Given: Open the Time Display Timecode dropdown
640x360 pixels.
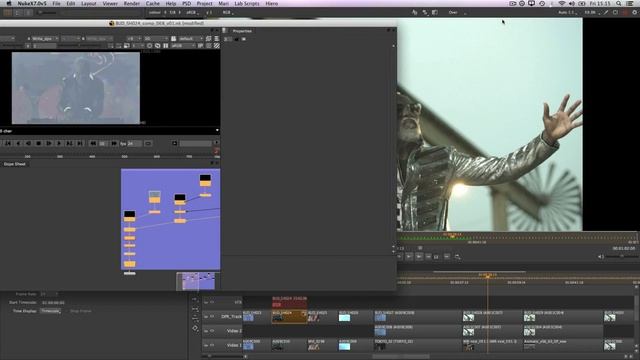Looking at the screenshot, I should coord(51,311).
